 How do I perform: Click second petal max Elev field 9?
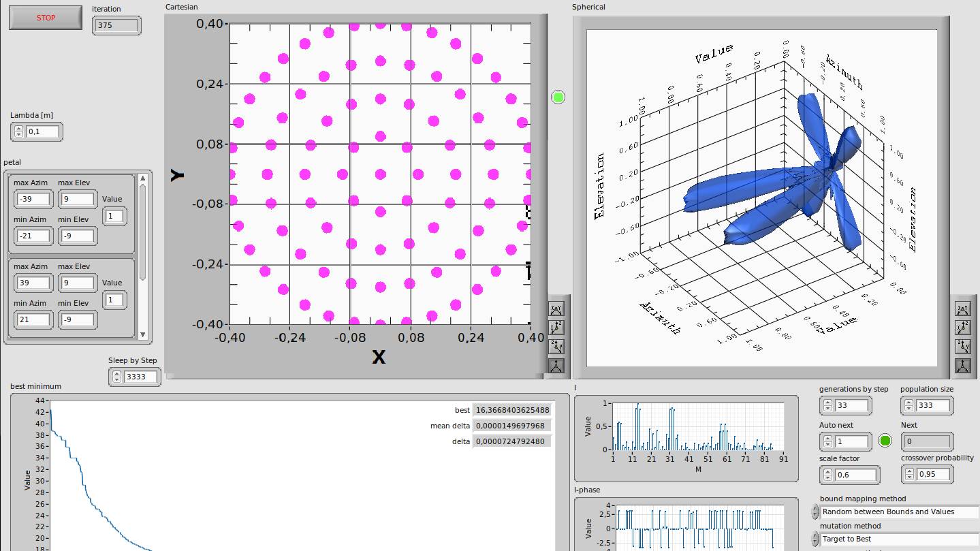click(78, 283)
